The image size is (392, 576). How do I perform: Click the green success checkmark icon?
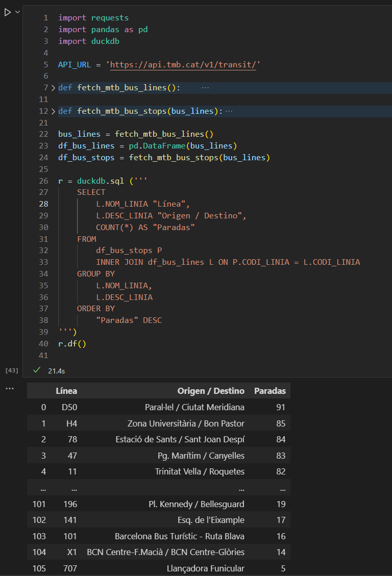pos(36,370)
